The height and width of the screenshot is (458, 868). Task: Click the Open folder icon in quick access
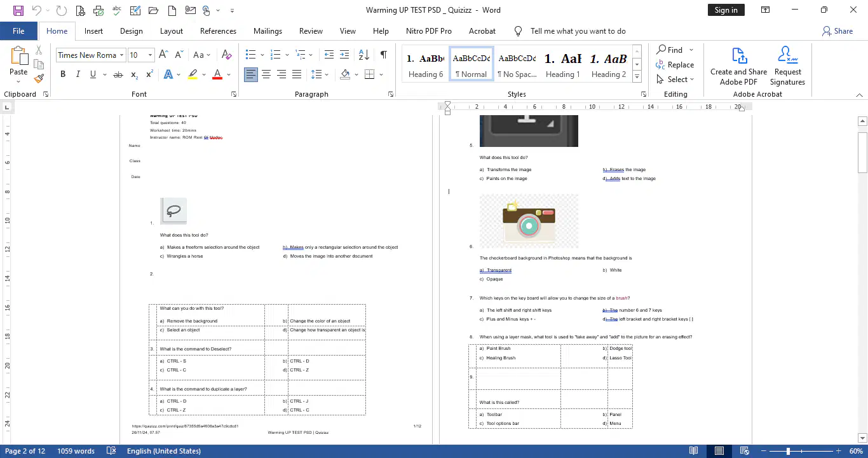click(x=154, y=10)
